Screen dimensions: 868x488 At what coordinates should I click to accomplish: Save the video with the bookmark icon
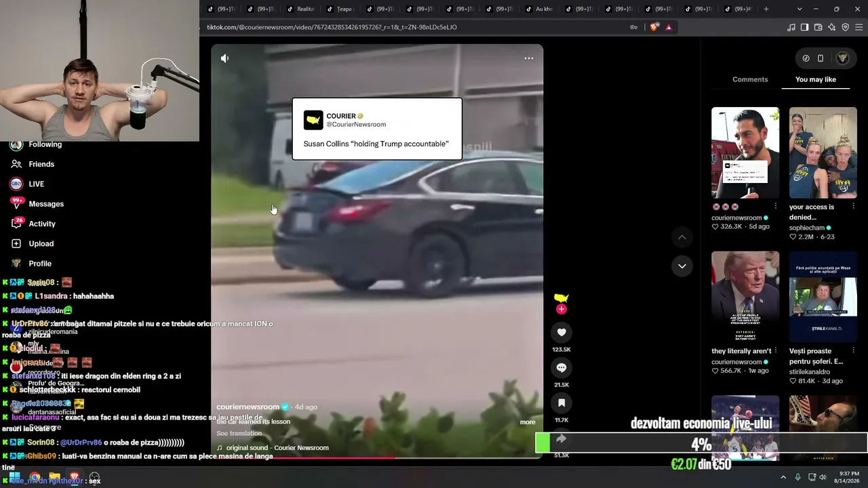pos(561,403)
